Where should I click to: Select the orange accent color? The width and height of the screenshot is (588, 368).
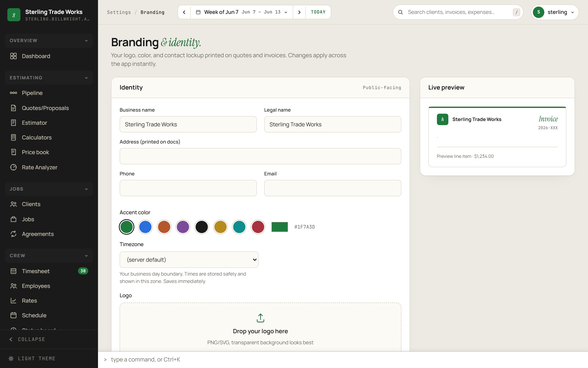point(164,227)
